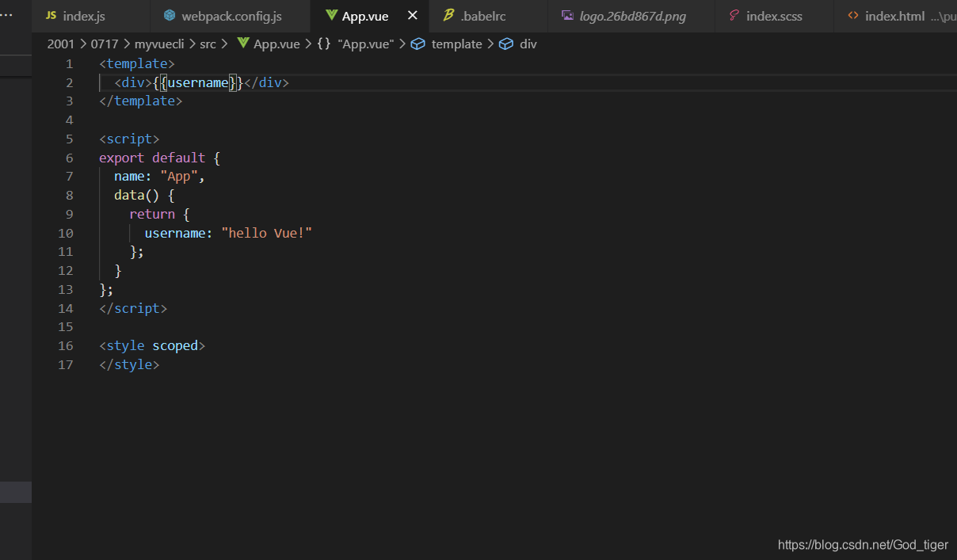Click the <style scoped> tag
Screen dimensions: 957x560
(x=152, y=346)
